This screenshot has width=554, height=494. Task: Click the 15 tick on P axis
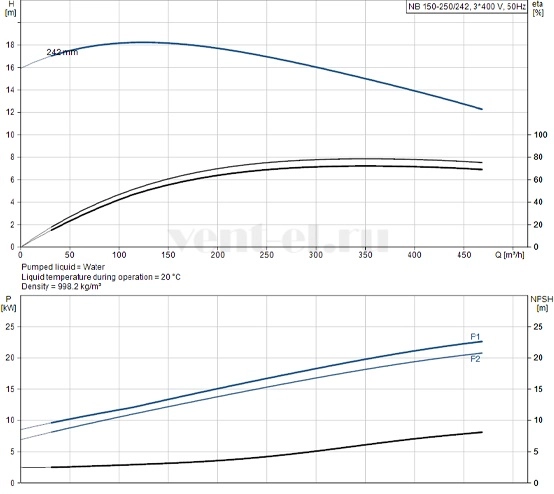pyautogui.click(x=10, y=389)
